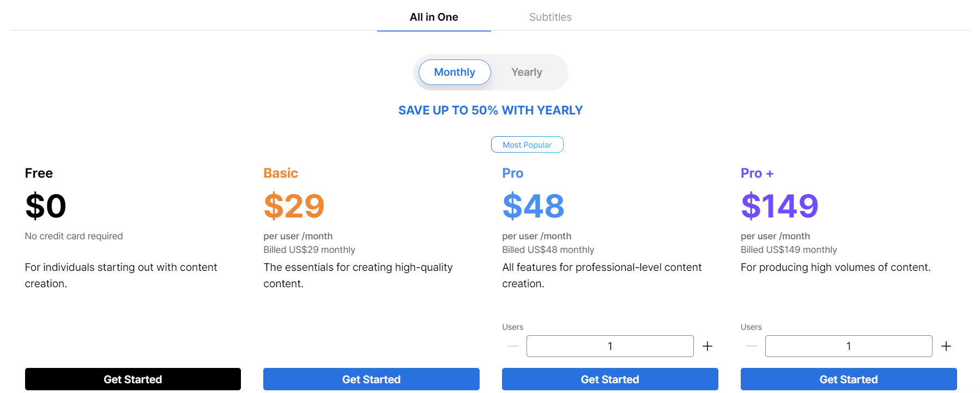Click the Pro plan title
The image size is (980, 393).
click(512, 173)
